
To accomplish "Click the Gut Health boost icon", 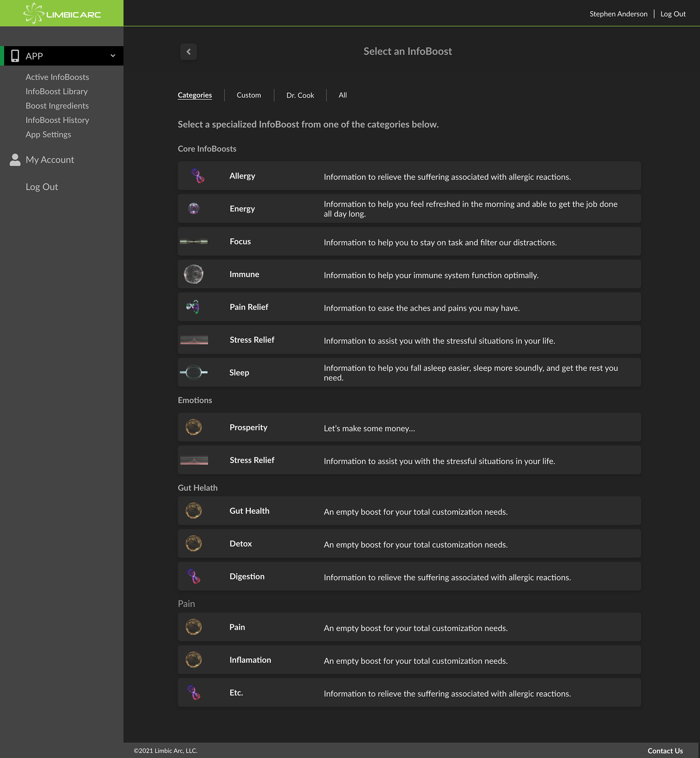I will (x=194, y=511).
